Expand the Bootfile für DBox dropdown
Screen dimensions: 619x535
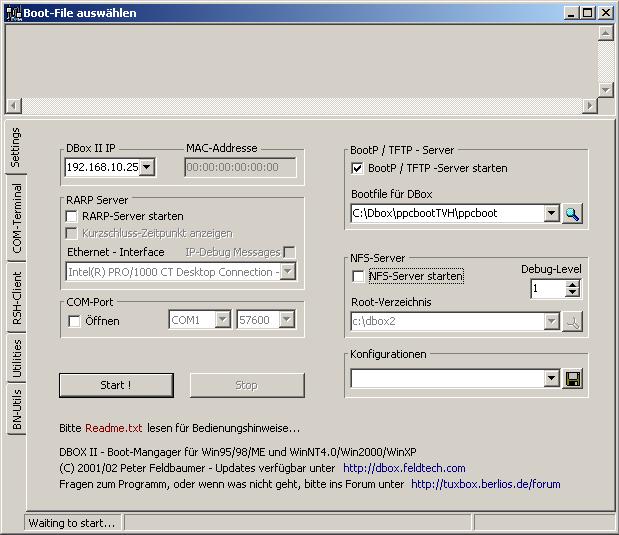click(551, 213)
